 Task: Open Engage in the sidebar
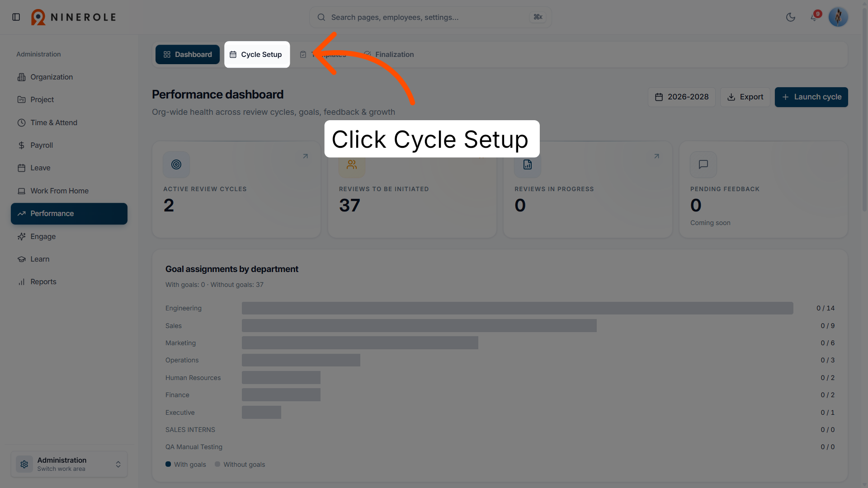coord(69,236)
